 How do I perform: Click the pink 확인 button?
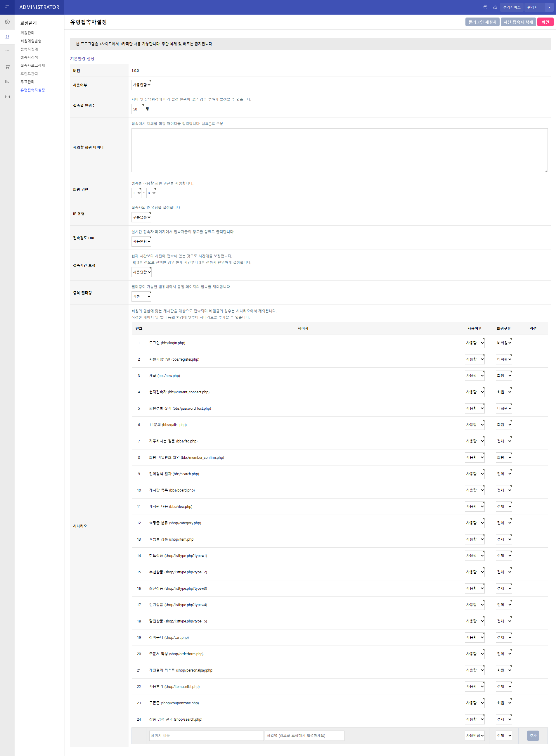(x=545, y=22)
